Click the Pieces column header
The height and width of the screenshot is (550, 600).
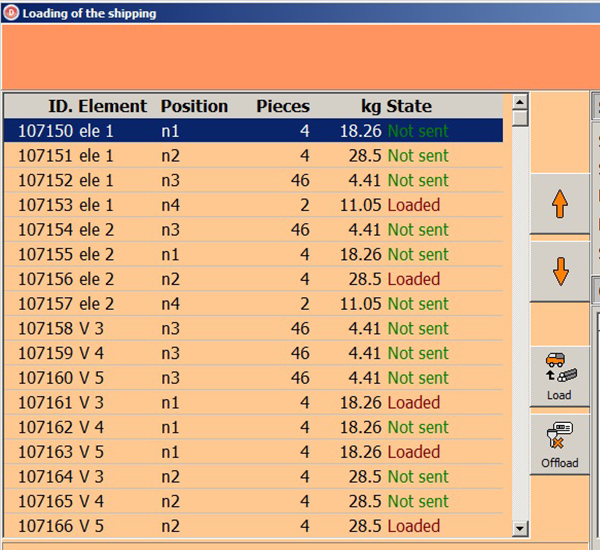283,106
